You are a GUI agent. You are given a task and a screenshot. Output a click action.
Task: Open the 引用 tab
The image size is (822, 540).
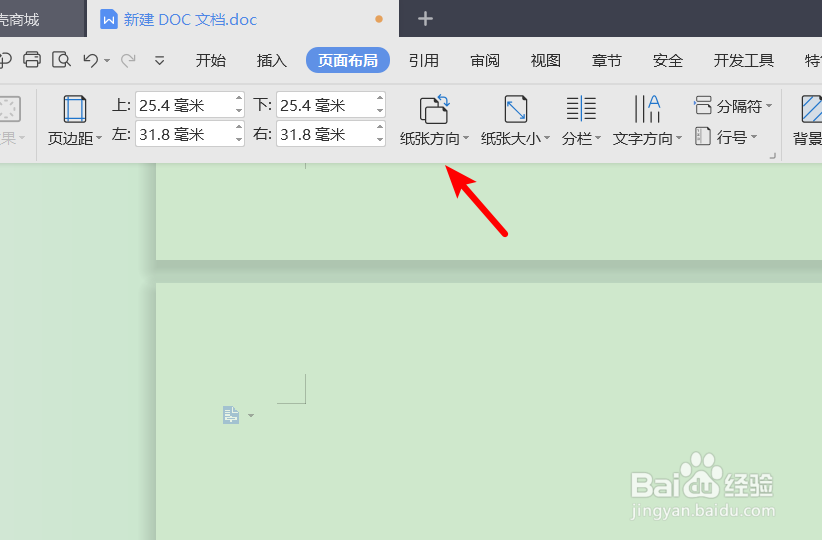click(x=424, y=61)
